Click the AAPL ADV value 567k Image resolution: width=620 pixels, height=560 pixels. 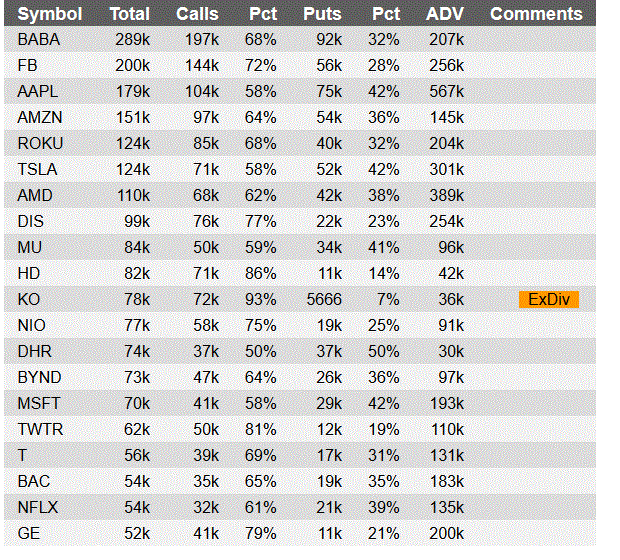tap(447, 92)
